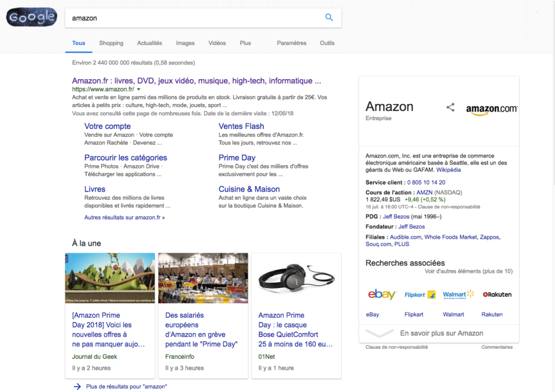Open the Whole Foods Market link

point(450,237)
